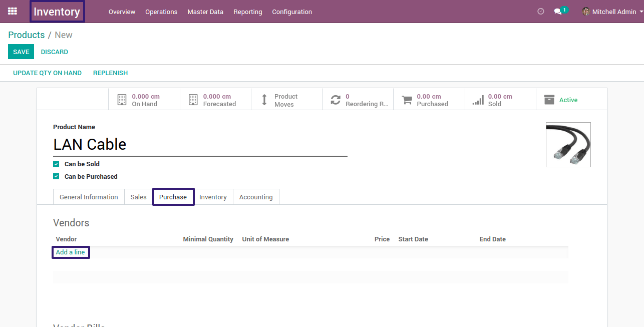Screen dimensions: 644x327
Task: Open the Configuration menu
Action: click(292, 12)
